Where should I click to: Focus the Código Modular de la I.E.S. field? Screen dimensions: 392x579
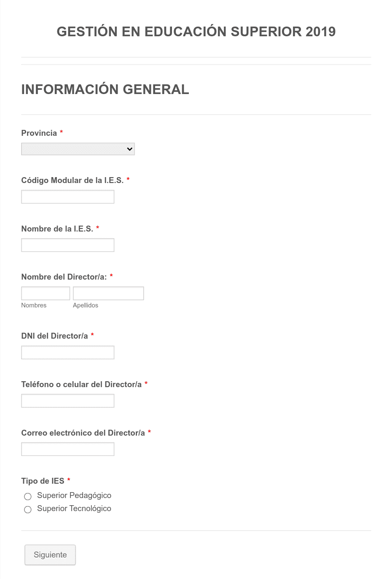(x=68, y=197)
